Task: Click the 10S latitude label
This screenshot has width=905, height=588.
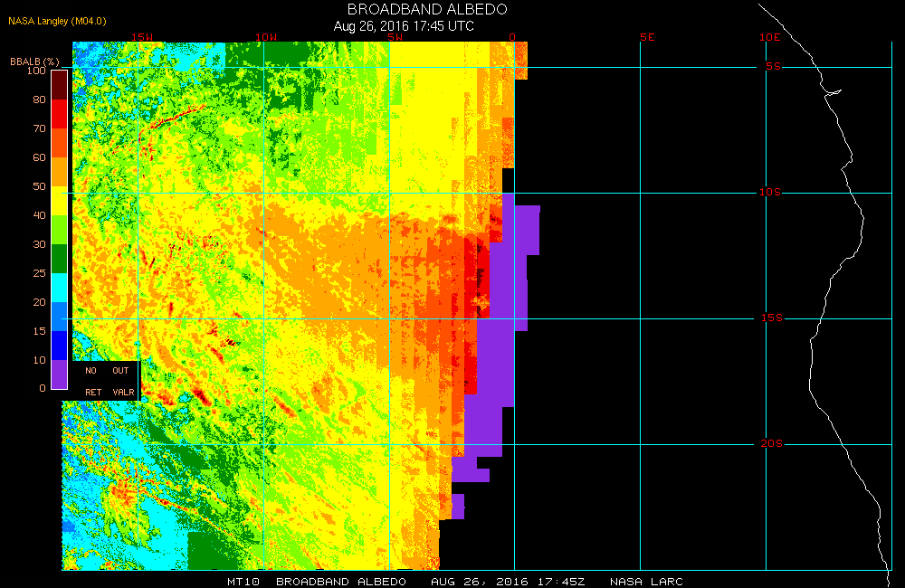Action: click(x=770, y=192)
